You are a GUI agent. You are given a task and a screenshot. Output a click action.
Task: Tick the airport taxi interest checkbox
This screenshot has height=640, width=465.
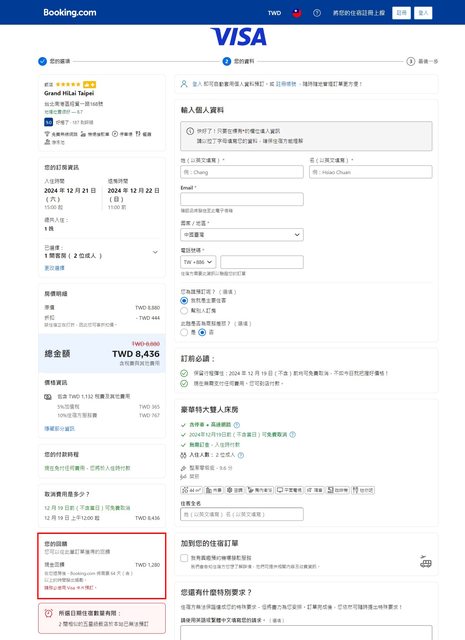[184, 558]
